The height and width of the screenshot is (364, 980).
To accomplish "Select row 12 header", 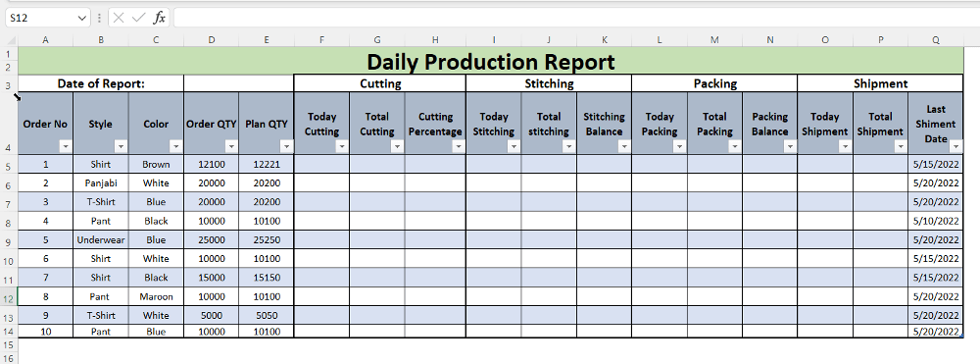I will coord(9,297).
